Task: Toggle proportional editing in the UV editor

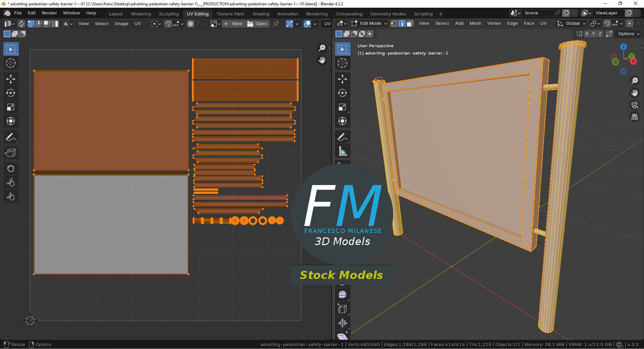Action: tap(191, 24)
